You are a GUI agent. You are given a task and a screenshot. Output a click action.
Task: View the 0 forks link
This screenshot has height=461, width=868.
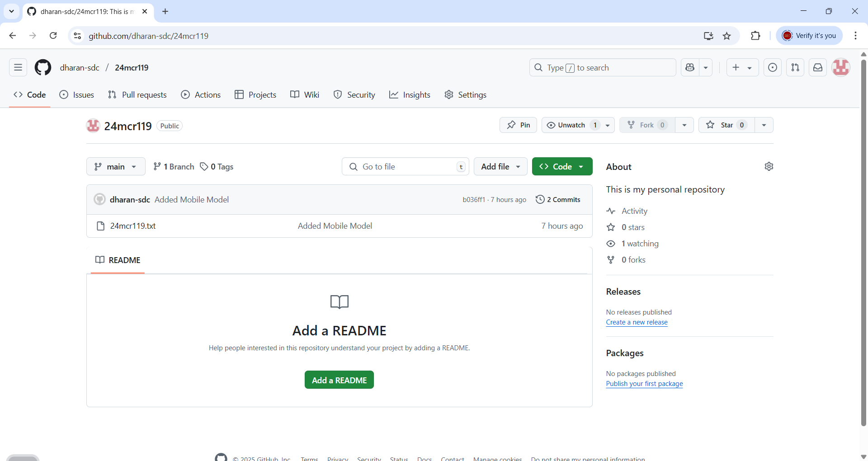pyautogui.click(x=633, y=260)
